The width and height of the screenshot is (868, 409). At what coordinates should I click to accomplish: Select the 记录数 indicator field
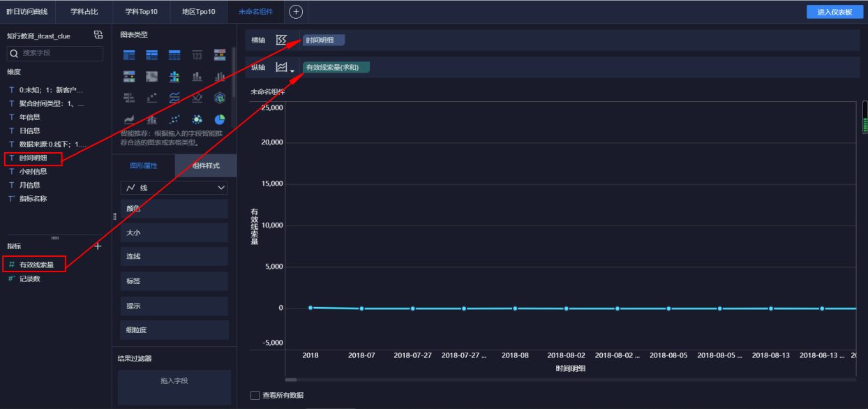(29, 278)
